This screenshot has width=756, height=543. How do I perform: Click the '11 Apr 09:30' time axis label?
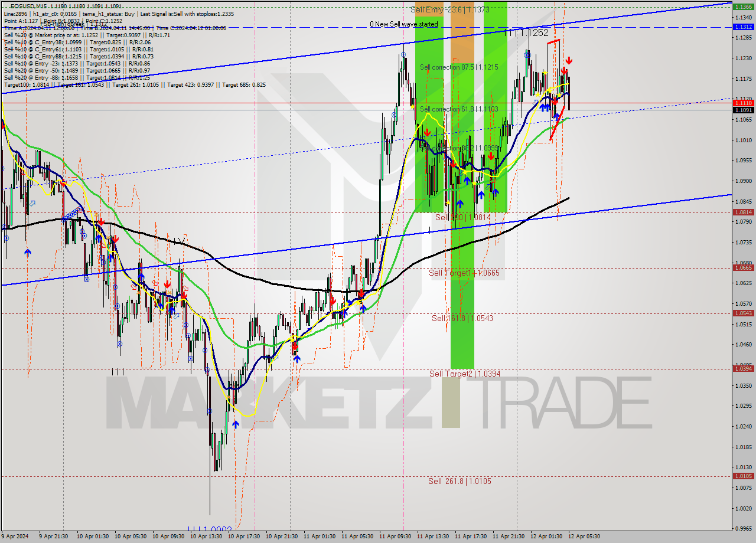tap(394, 537)
